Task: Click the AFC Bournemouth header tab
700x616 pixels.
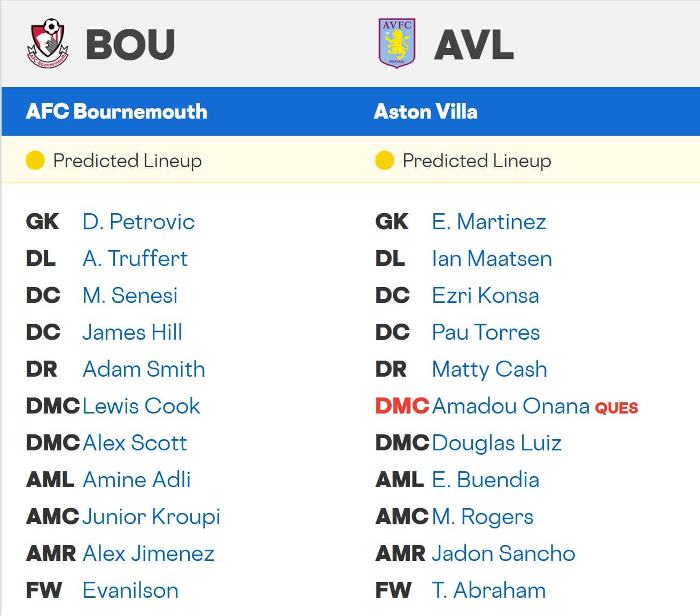Action: tap(116, 112)
